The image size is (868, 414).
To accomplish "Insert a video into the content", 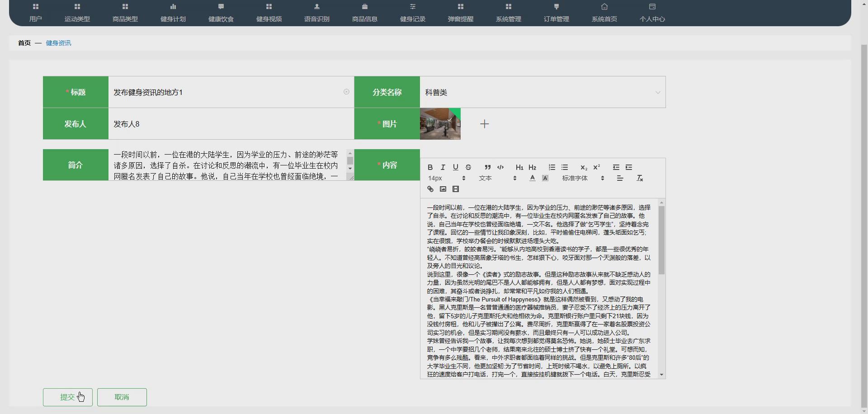I will pos(456,189).
